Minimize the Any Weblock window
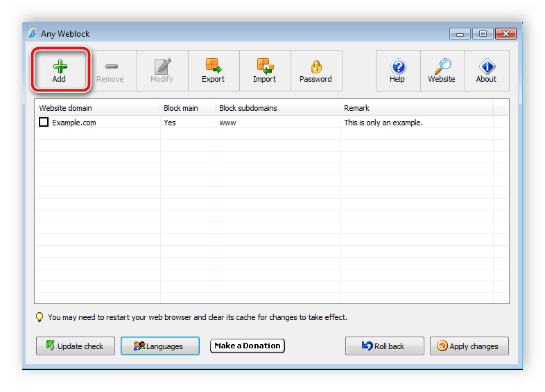The width and height of the screenshot is (545, 392). pyautogui.click(x=460, y=34)
